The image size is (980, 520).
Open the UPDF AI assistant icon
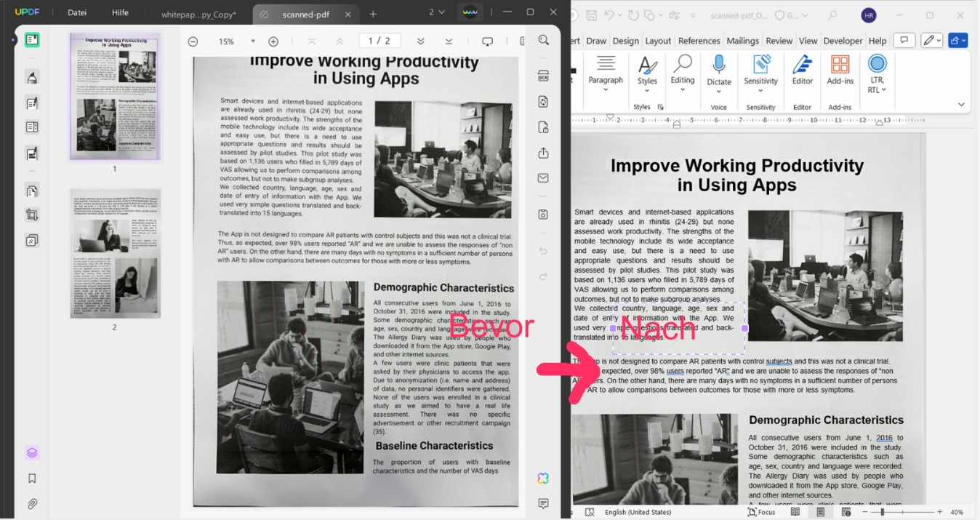tap(543, 479)
